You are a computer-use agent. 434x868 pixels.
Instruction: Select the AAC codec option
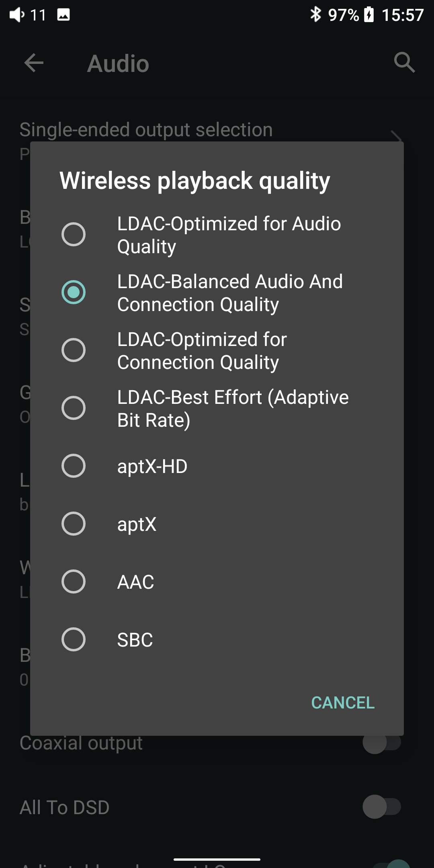pyautogui.click(x=74, y=581)
